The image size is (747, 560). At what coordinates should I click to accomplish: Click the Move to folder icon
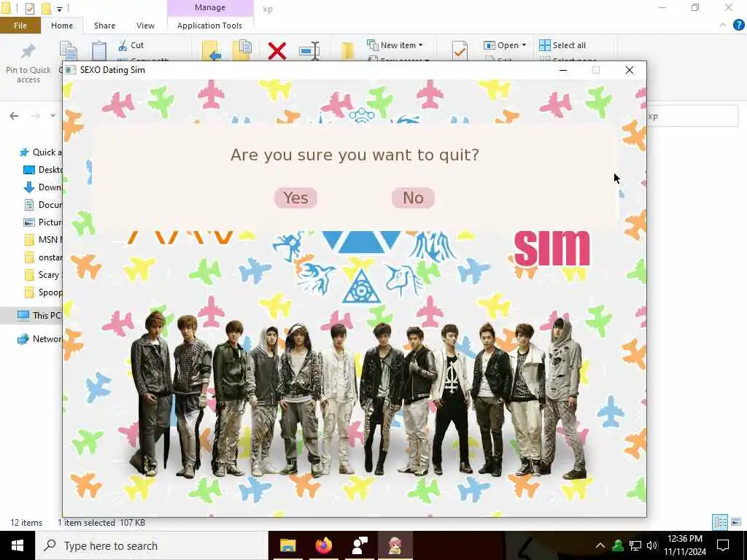(x=212, y=51)
